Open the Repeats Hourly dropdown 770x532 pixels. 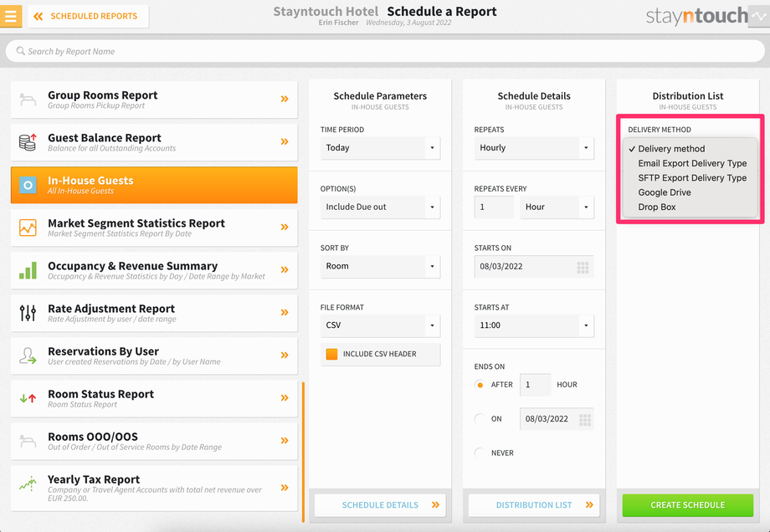click(x=534, y=148)
